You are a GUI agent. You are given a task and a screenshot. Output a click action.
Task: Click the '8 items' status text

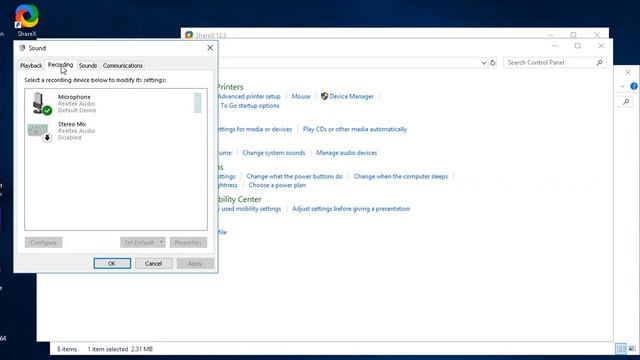pos(67,349)
